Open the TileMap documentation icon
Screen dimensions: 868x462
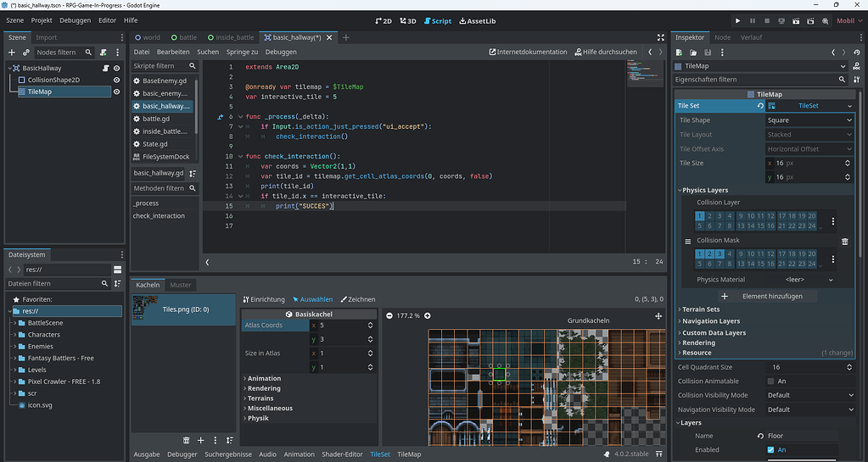coord(856,66)
